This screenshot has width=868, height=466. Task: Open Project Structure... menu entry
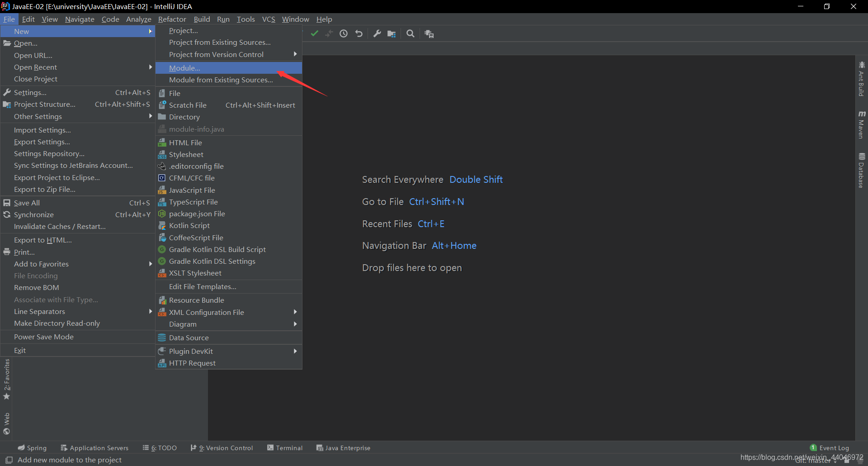pos(78,104)
